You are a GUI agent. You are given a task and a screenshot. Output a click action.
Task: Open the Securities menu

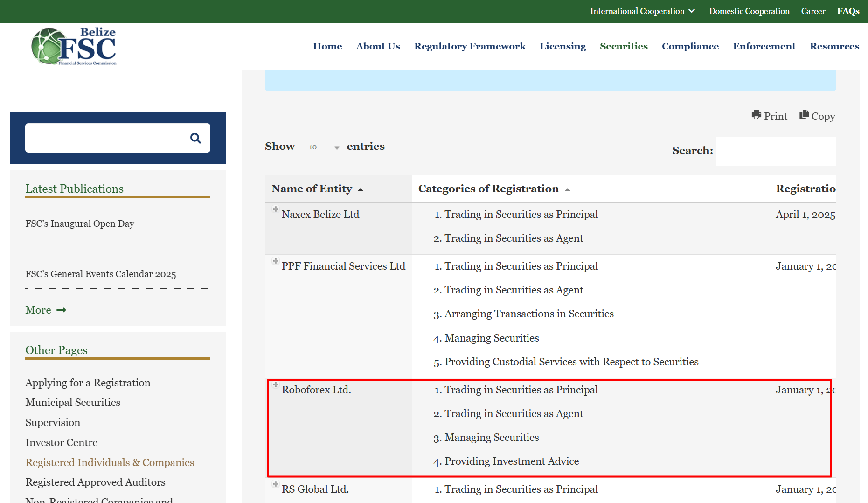(x=624, y=46)
